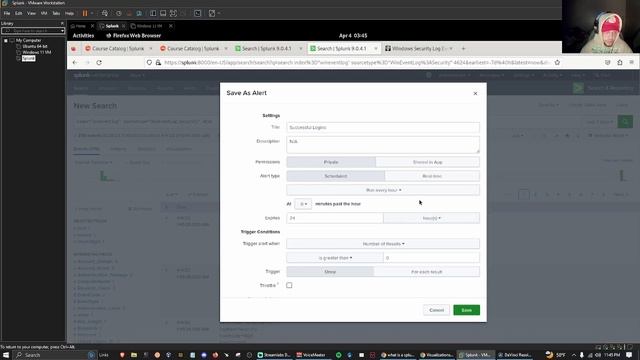
Task: Reload the Firefox page
Action: click(99, 62)
